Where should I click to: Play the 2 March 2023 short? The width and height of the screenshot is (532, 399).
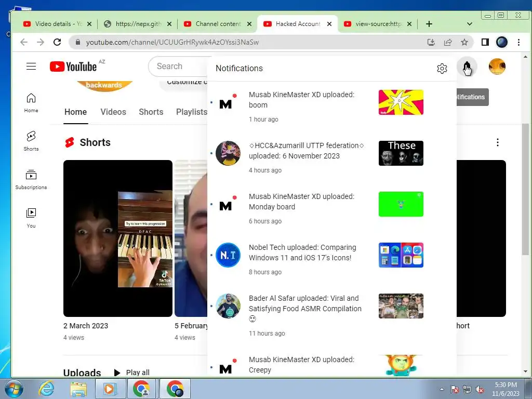(x=118, y=238)
